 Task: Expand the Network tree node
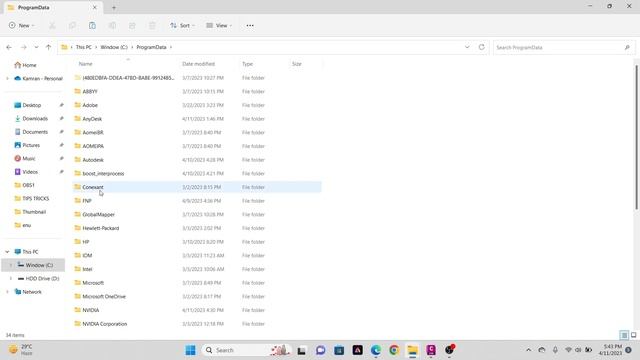pyautogui.click(x=7, y=292)
